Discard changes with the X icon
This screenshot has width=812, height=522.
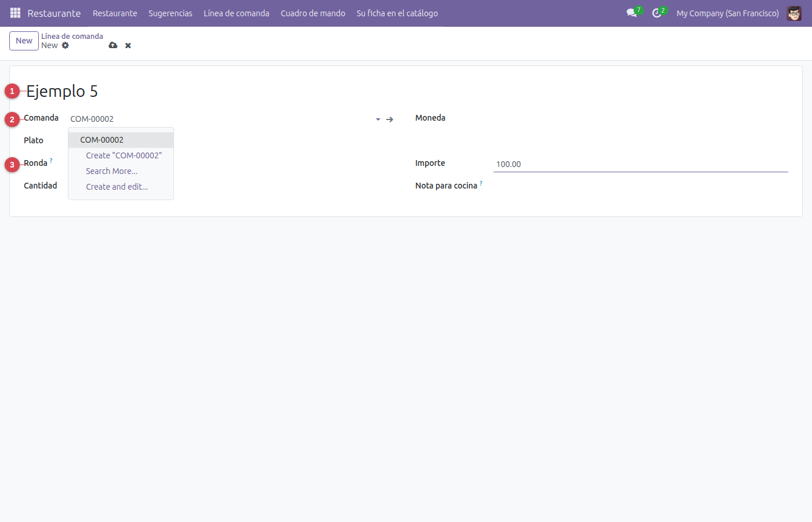[x=128, y=45]
